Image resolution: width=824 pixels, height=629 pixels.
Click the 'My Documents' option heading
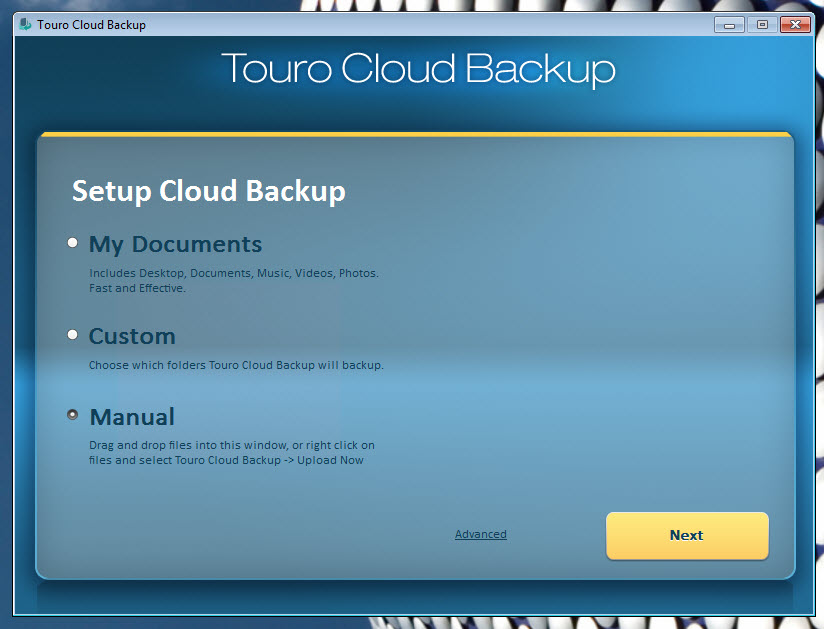pyautogui.click(x=175, y=245)
